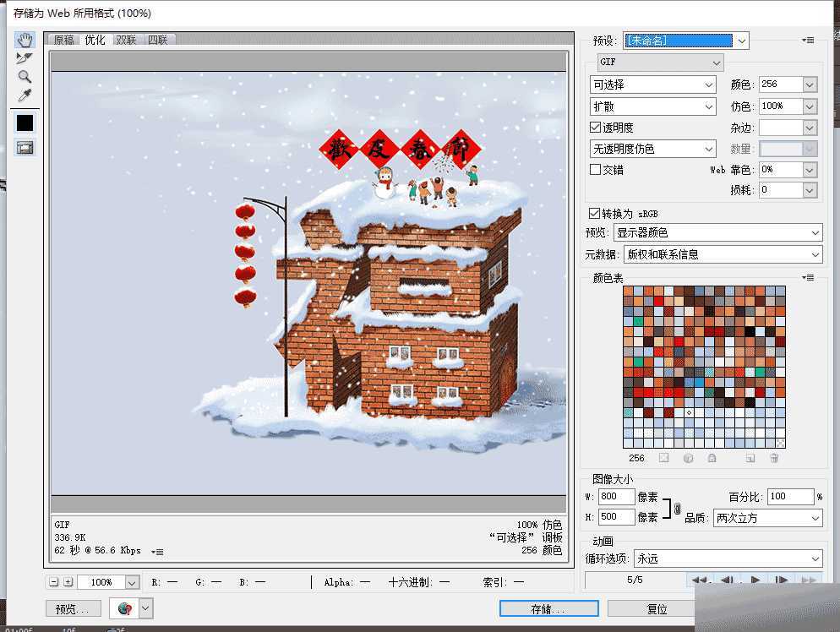This screenshot has width=840, height=632.
Task: Delete selected color using the trash icon
Action: 775,458
